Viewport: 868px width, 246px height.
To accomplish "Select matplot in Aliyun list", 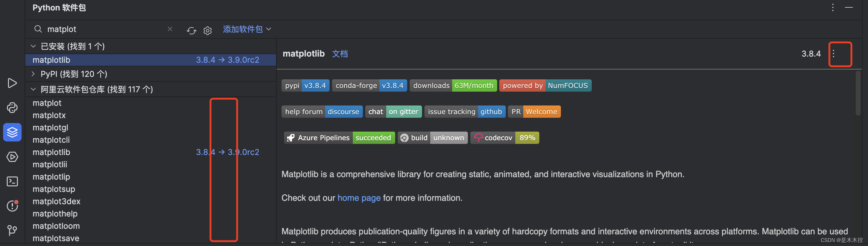I will [151, 103].
